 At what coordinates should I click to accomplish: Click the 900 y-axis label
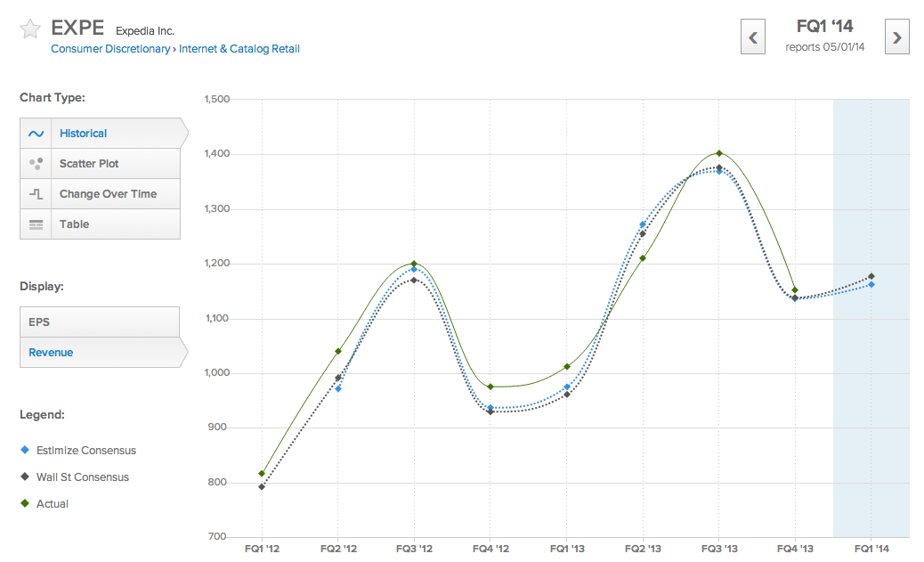tap(217, 427)
